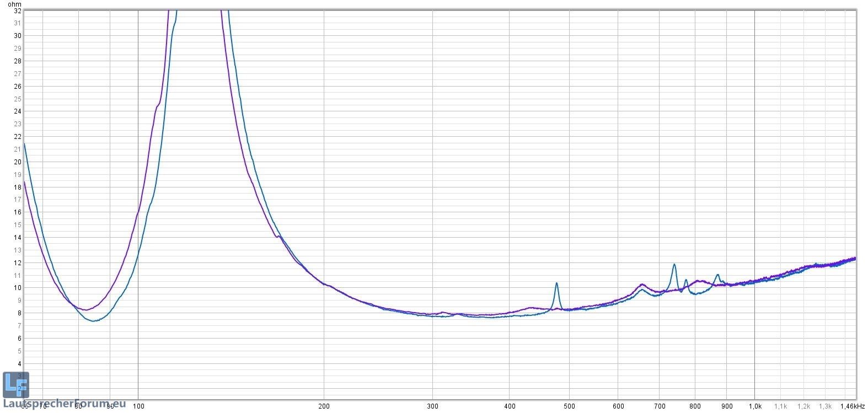Select the 32 ohm axis label

(x=17, y=10)
